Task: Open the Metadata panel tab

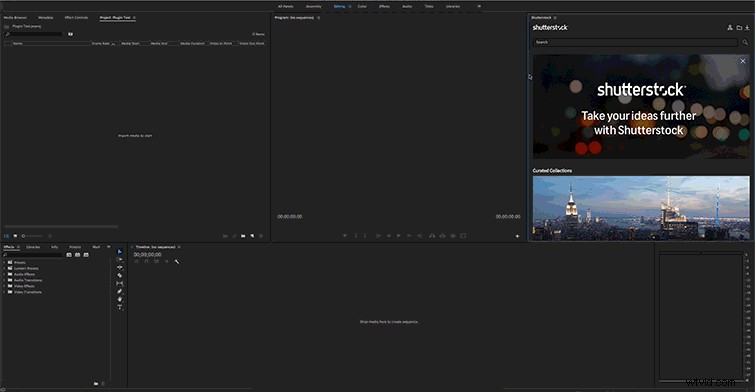Action: 46,18
